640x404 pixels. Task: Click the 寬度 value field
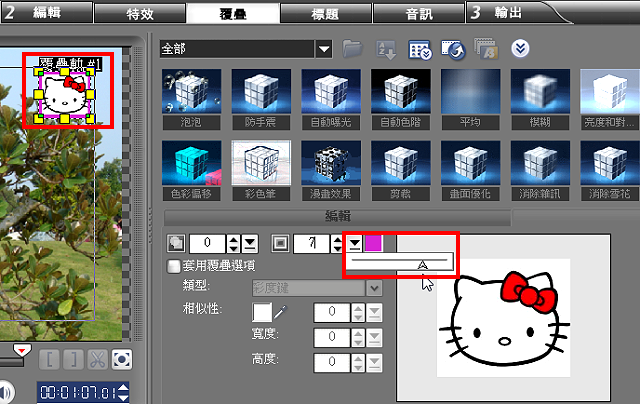[332, 337]
